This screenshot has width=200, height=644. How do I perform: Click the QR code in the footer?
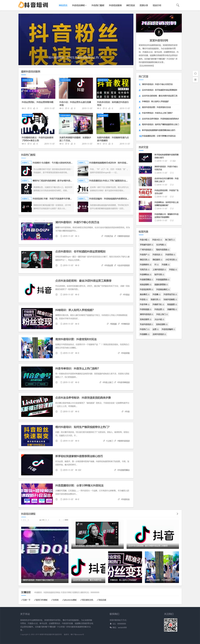click(x=170, y=625)
